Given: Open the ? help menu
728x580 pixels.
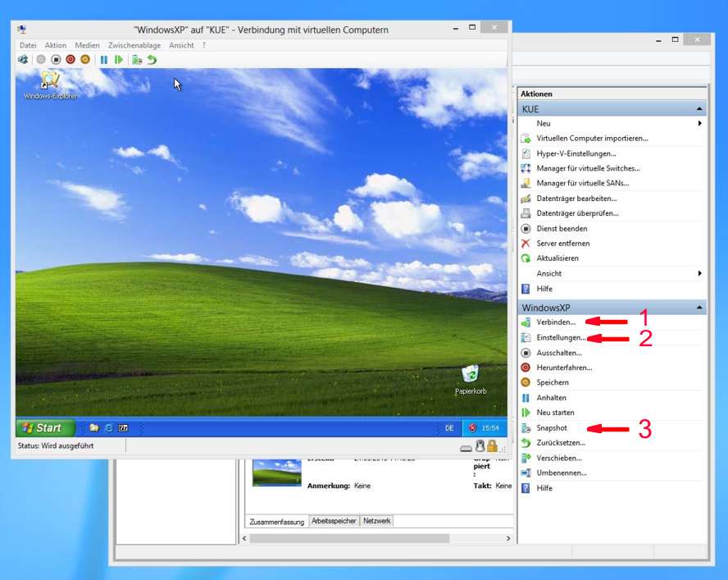Looking at the screenshot, I should click(x=204, y=45).
